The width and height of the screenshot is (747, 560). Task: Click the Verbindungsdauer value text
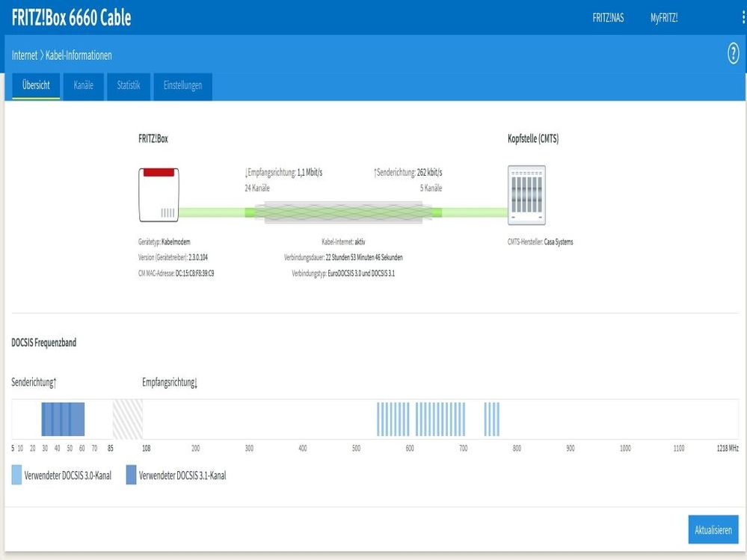point(364,258)
